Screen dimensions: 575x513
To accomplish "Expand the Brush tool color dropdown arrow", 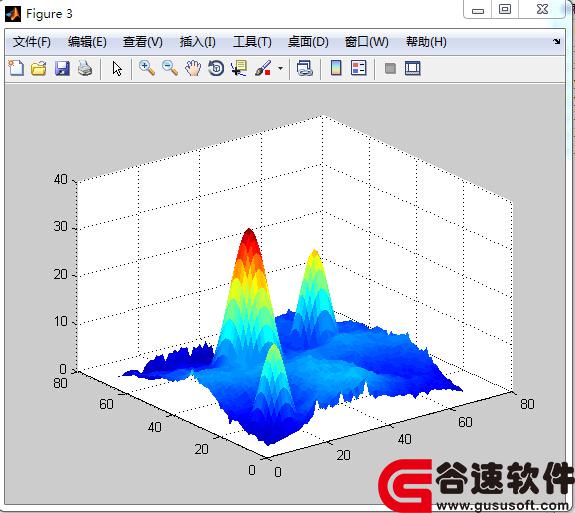I will point(281,68).
